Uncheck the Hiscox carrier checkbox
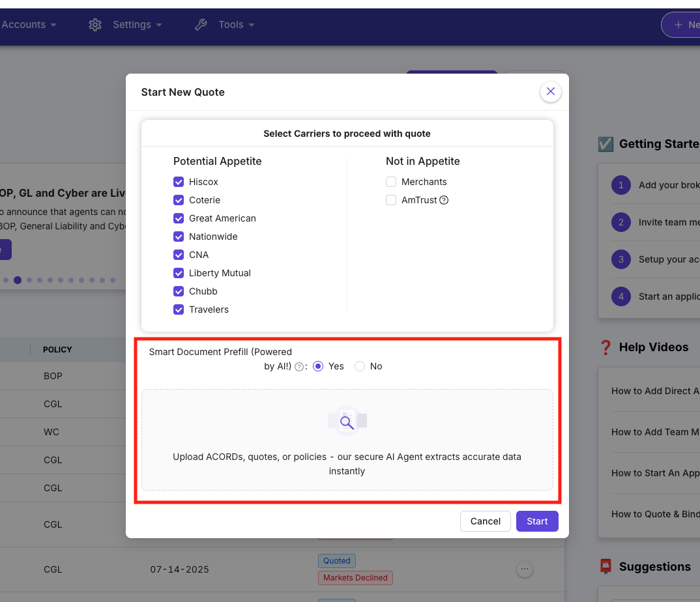700x602 pixels. pyautogui.click(x=179, y=182)
